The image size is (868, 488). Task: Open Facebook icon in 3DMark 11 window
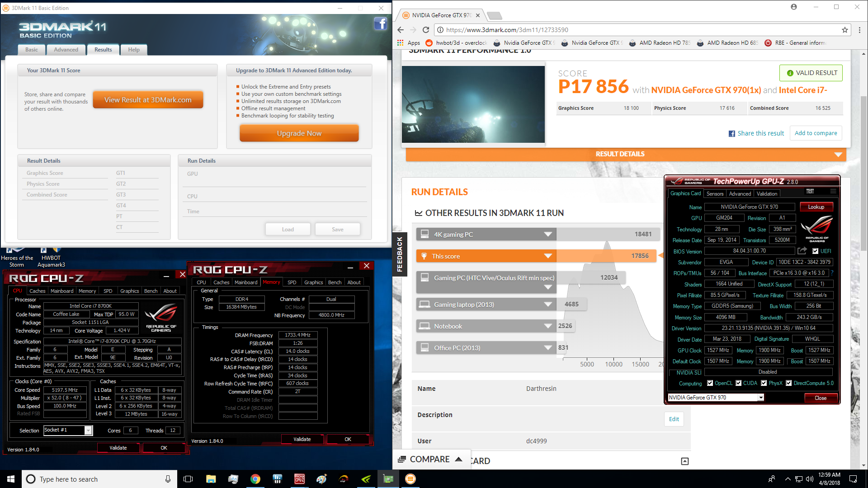click(x=381, y=23)
